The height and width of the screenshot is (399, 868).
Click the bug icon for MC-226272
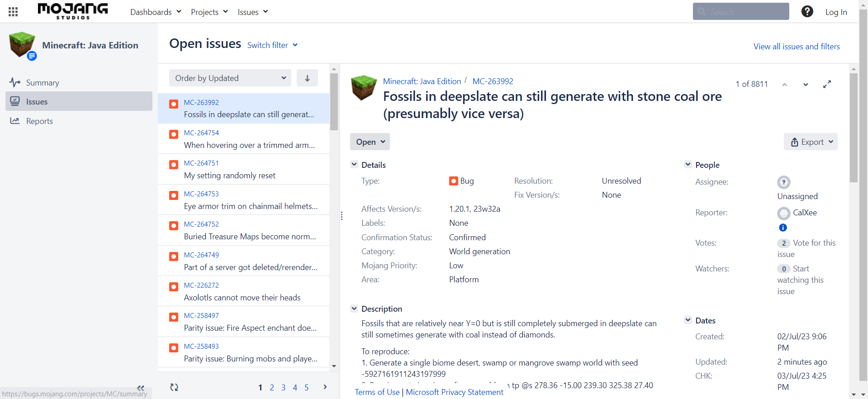(x=174, y=287)
